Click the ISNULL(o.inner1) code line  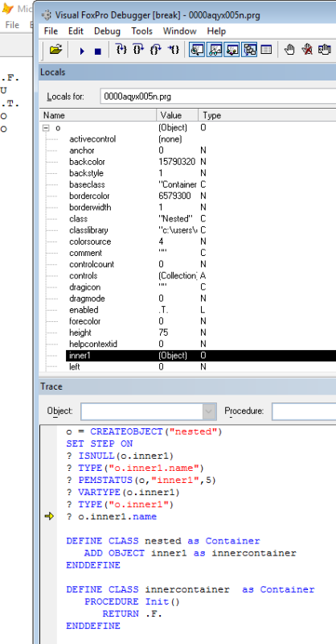click(120, 456)
